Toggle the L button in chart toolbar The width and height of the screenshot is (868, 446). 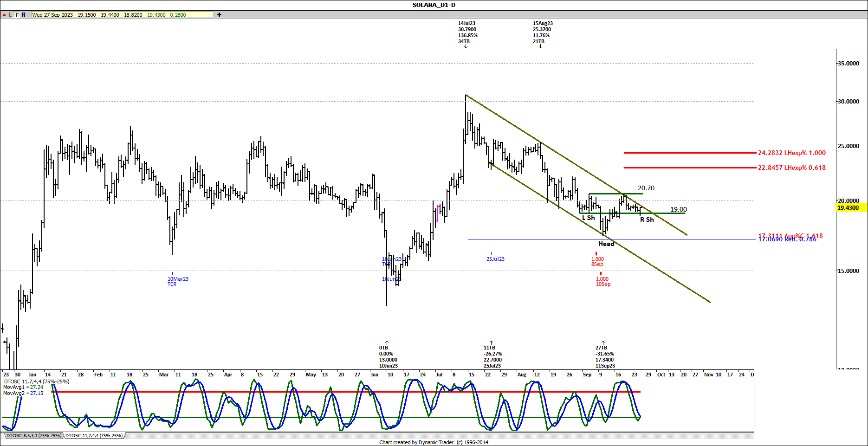tap(10, 15)
